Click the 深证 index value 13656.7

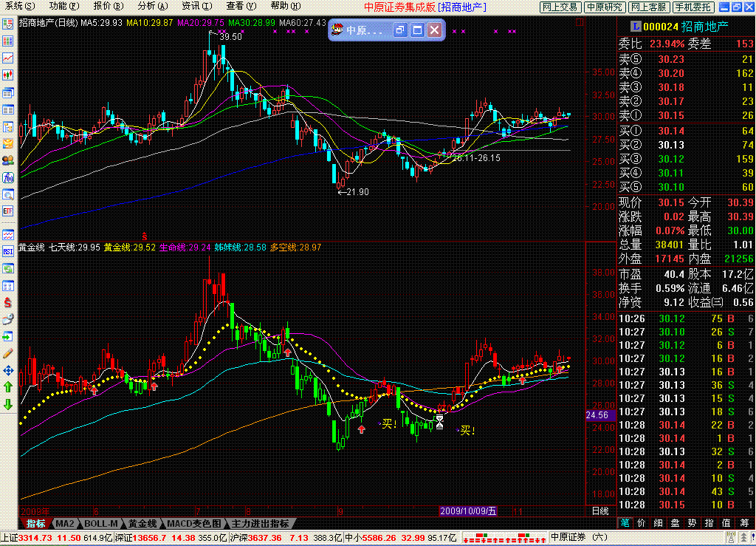point(149,538)
